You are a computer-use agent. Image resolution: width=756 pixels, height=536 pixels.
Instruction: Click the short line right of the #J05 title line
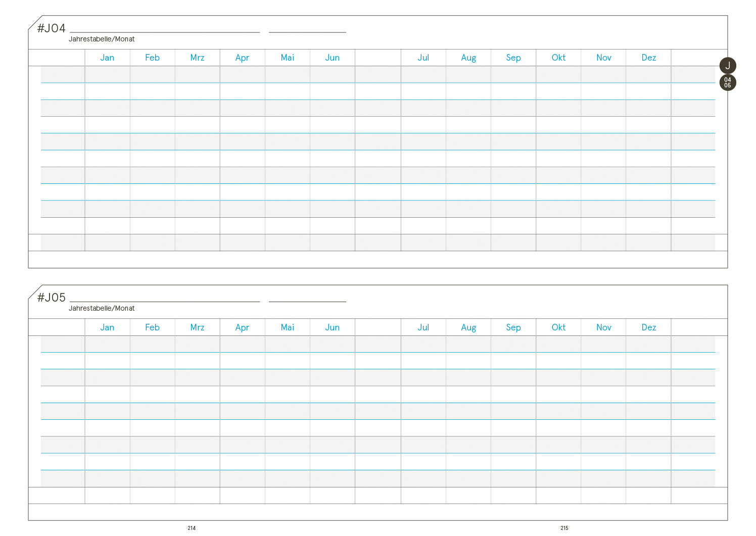click(307, 302)
